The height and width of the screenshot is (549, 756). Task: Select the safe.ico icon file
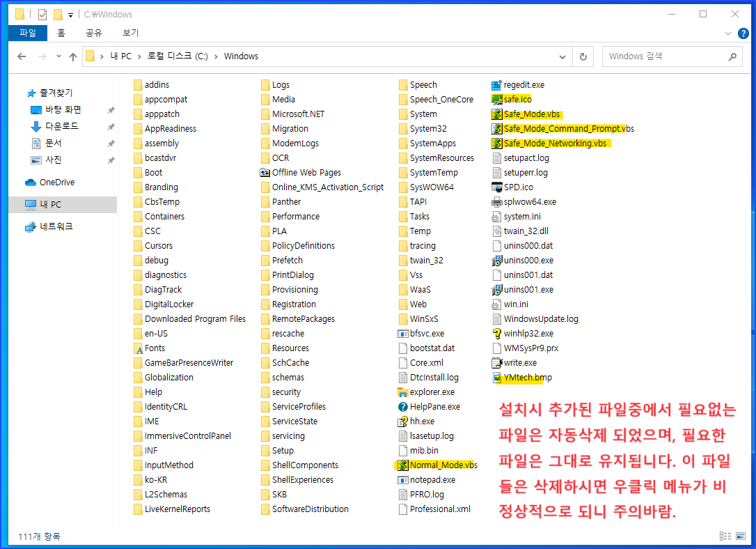click(496, 100)
